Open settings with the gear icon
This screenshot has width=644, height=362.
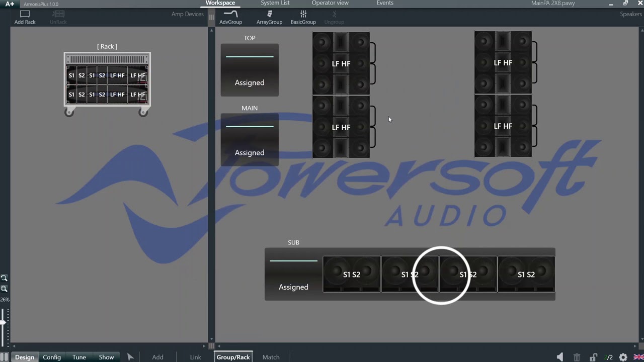coord(623,357)
